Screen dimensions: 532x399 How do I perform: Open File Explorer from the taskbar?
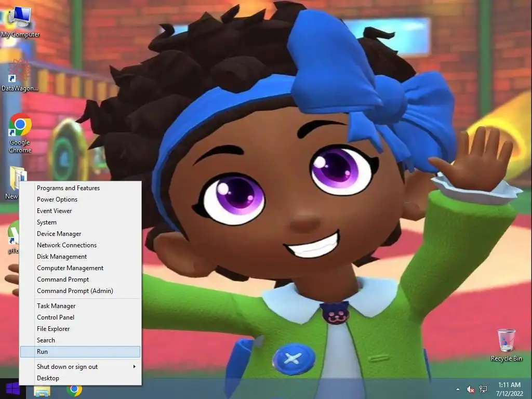coord(42,392)
